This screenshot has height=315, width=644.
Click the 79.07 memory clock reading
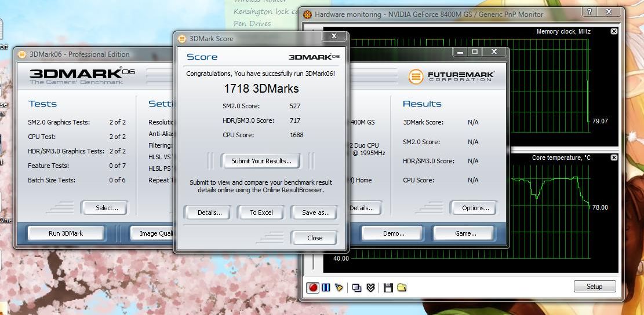[x=600, y=121]
